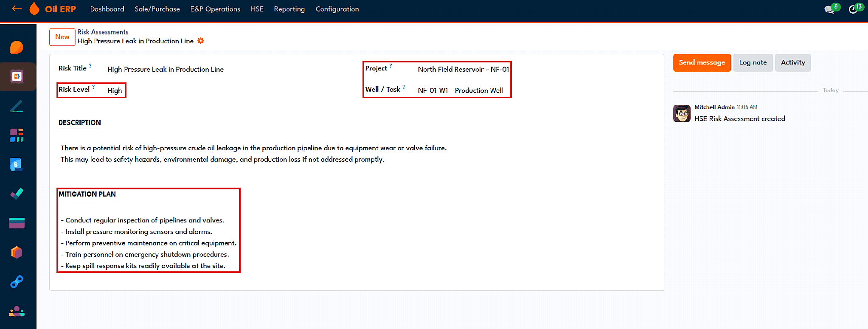The image size is (868, 329).
Task: Open the Risk Level field showing High
Action: click(x=115, y=90)
